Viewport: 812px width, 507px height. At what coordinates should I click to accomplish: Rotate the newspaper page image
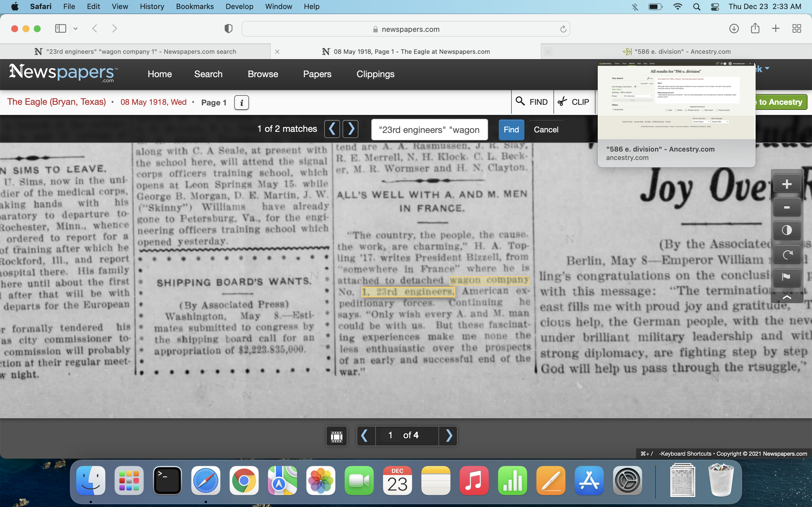(787, 255)
